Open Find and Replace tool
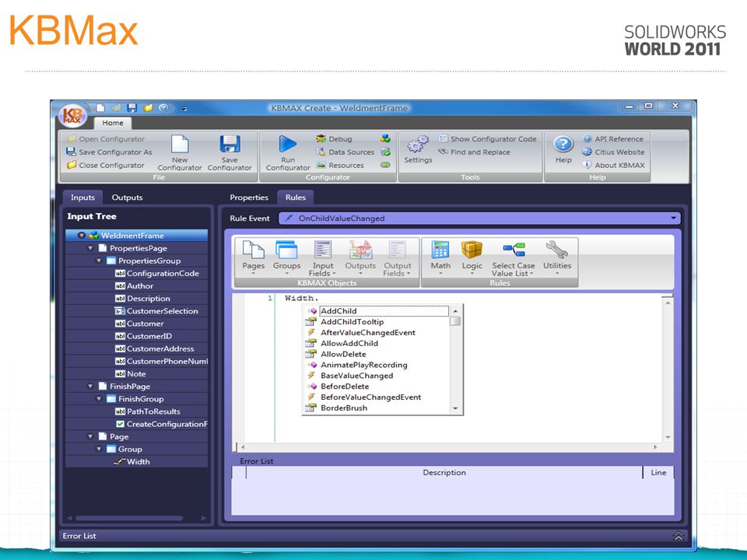 tap(474, 152)
